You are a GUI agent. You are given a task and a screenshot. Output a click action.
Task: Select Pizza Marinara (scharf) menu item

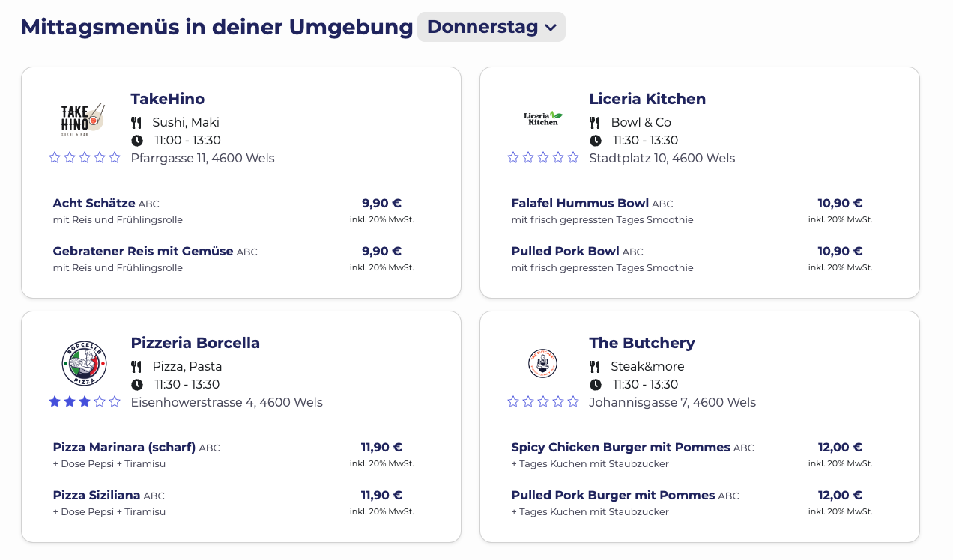pos(124,447)
